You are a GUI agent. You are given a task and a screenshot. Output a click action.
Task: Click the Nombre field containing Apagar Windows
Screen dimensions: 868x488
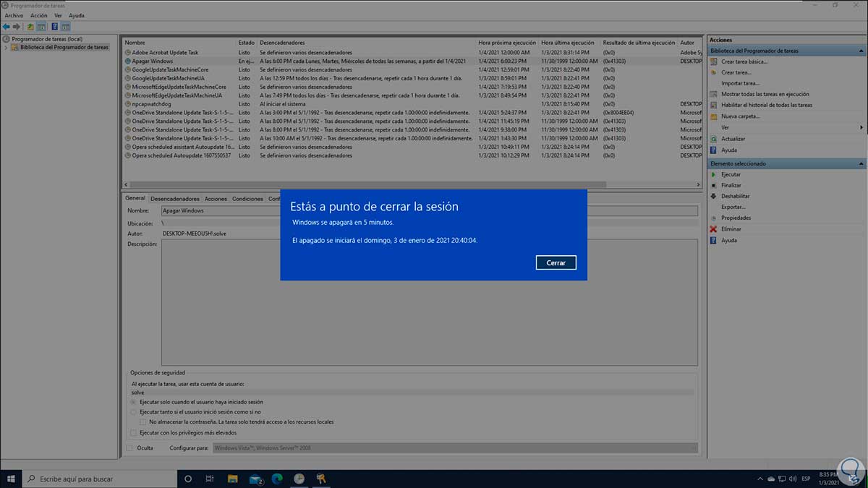tap(430, 210)
